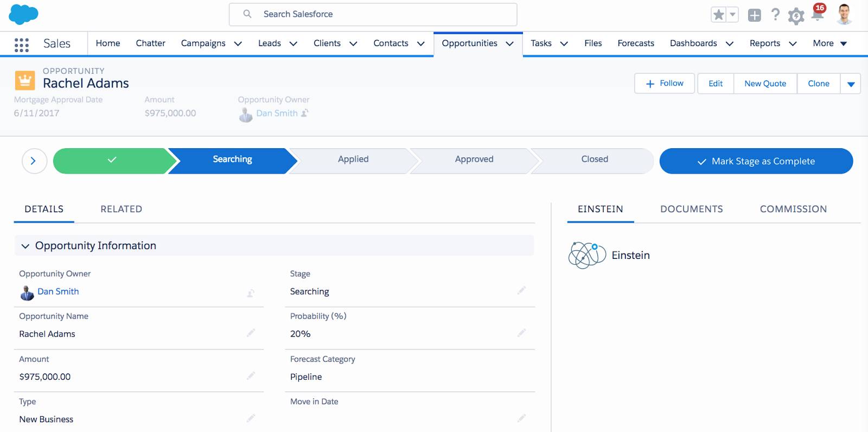Click the Search Salesforce field
Viewport: 868px width, 432px height.
(373, 15)
